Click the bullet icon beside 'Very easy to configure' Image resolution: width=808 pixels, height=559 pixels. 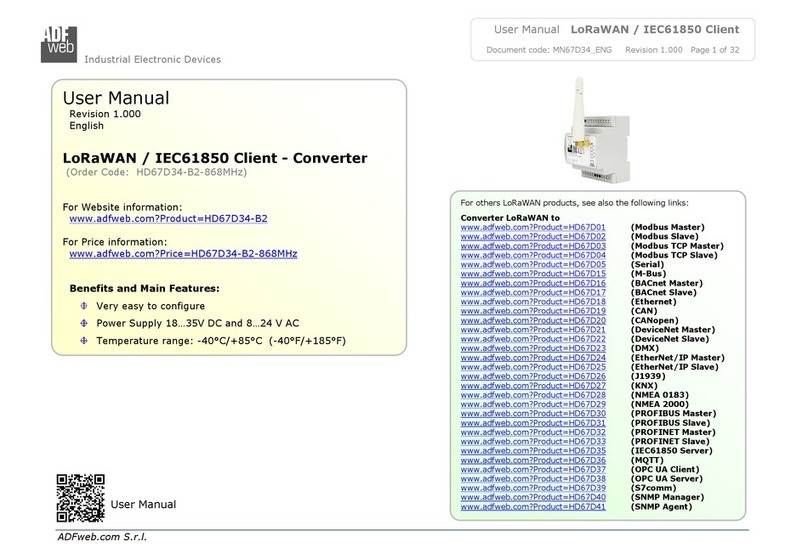84,306
